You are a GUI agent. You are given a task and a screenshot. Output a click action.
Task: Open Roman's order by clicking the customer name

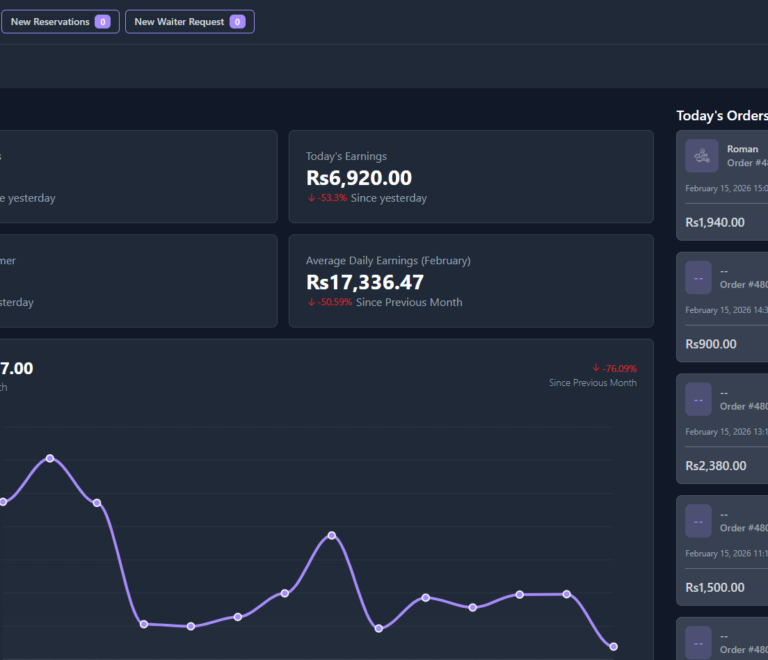pos(742,149)
